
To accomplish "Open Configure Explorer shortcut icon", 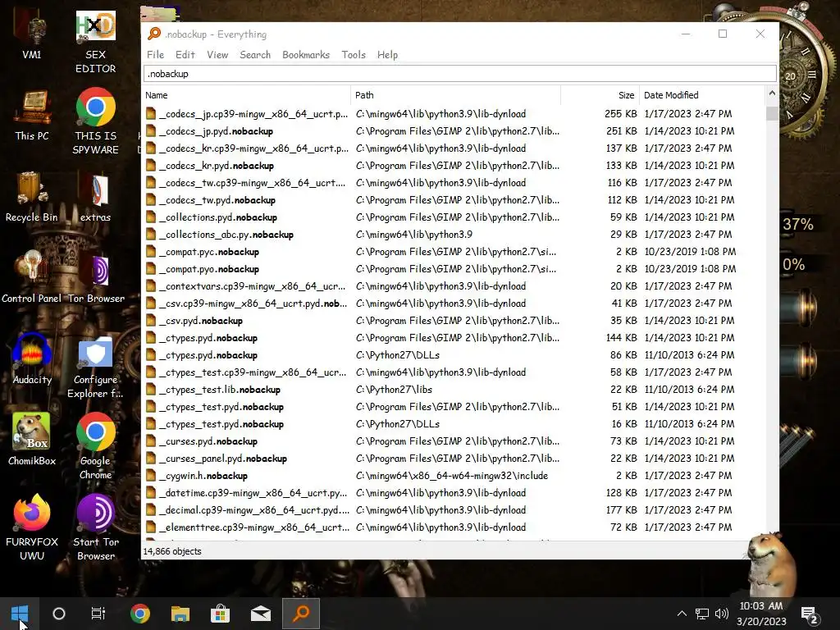I will 95,367.
